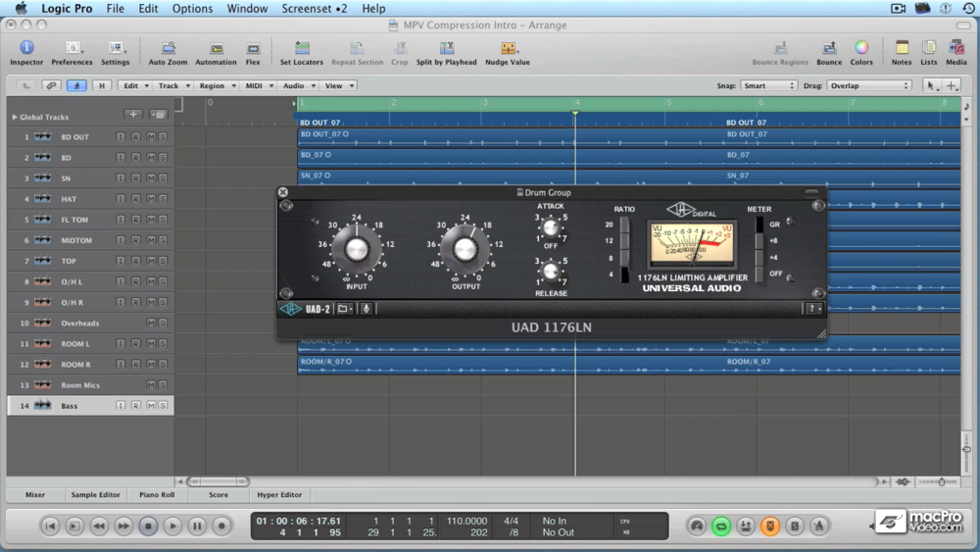Click the Catch playhead button
This screenshot has width=980, height=552.
76,85
